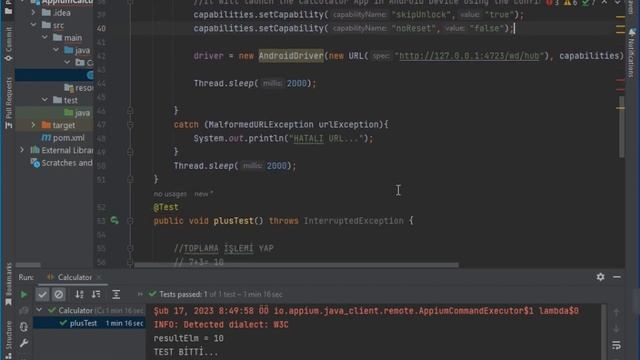Click 'INFO: Detected dialect: W3C' console line
The height and width of the screenshot is (360, 640).
coord(221,324)
